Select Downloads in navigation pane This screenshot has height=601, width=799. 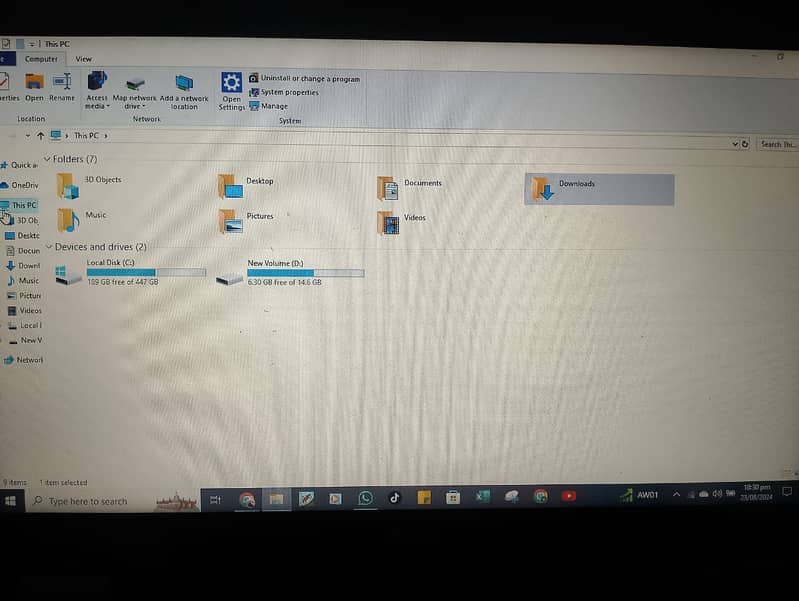(23, 266)
